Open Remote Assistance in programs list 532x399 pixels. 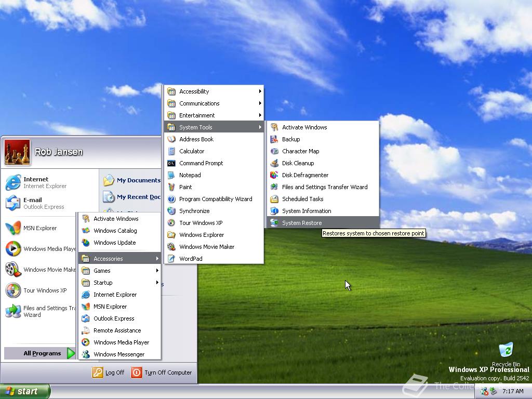tap(119, 330)
